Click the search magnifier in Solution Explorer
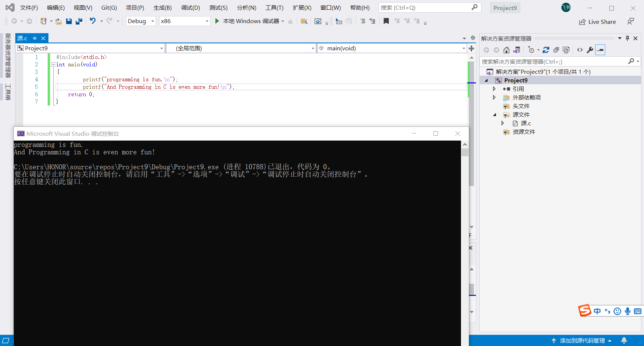This screenshot has height=346, width=644. (x=631, y=61)
